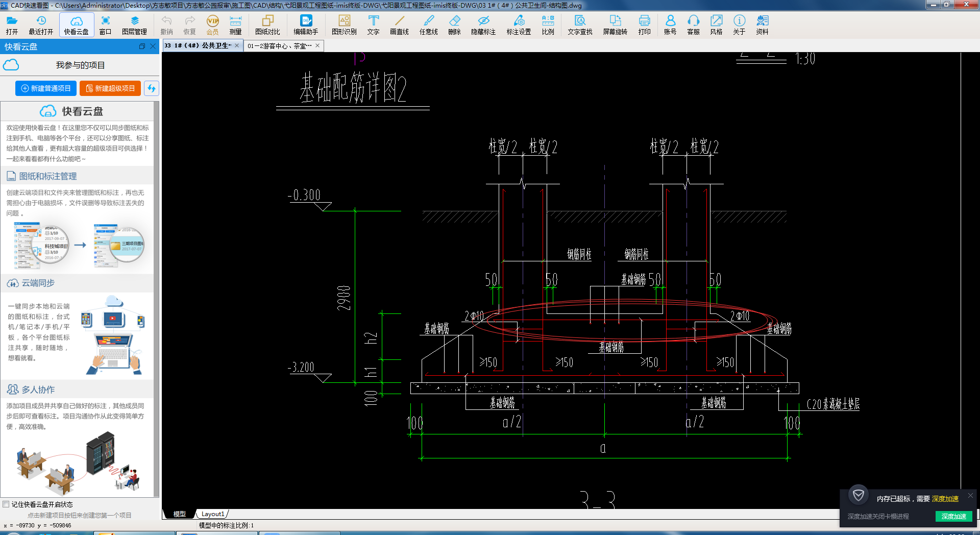Switch to the 01-2游客中心 tab
Image resolution: width=980 pixels, height=535 pixels.
[x=279, y=45]
